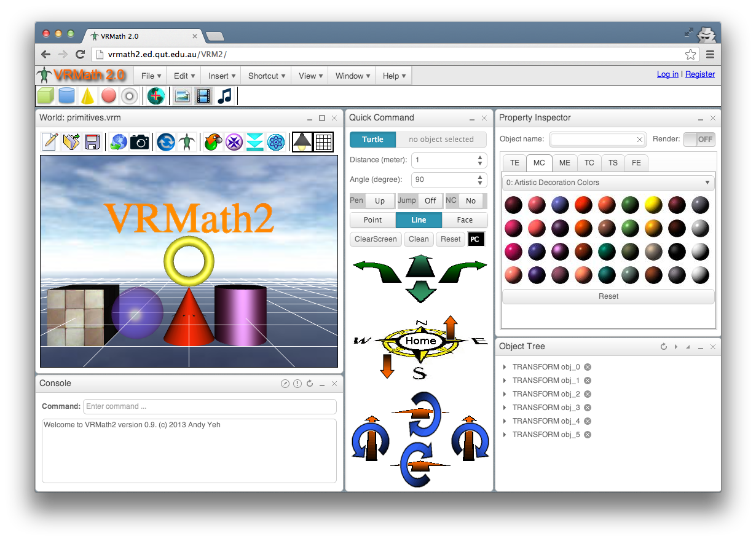756x541 pixels.
Task: Insert a yellow cone primitive
Action: pyautogui.click(x=87, y=96)
